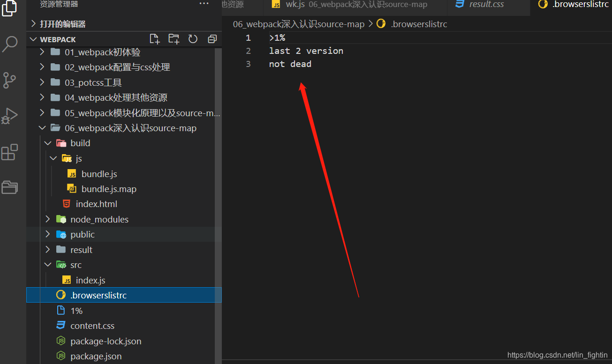The width and height of the screenshot is (612, 364).
Task: Collapse the src folder chevron
Action: click(48, 265)
